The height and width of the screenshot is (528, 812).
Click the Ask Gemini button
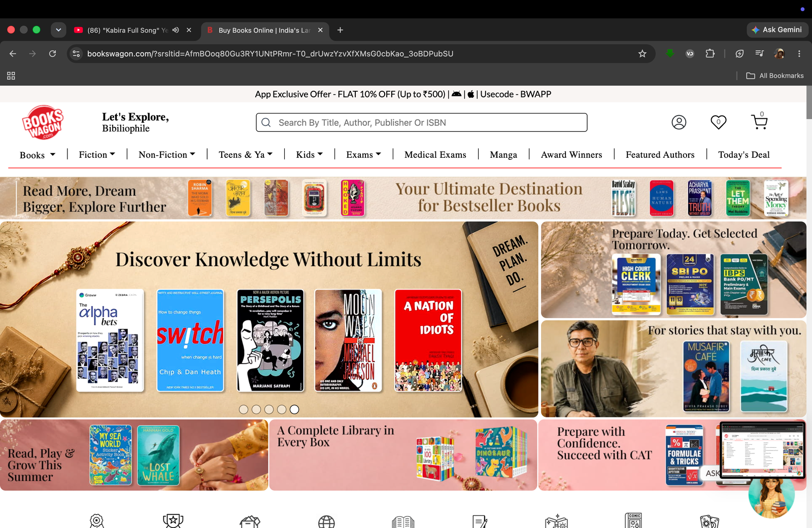coord(777,30)
